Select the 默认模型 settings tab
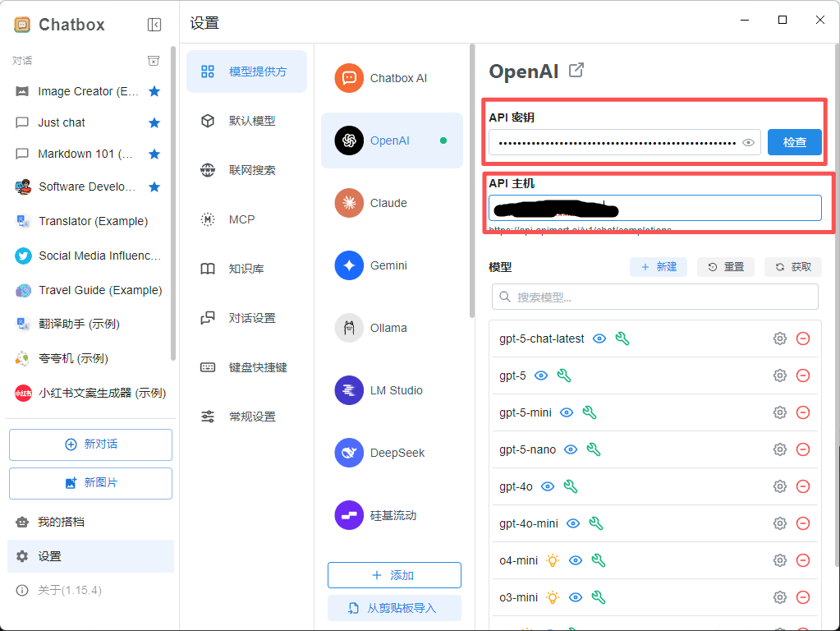Screen dimensions: 840x631 (x=246, y=121)
